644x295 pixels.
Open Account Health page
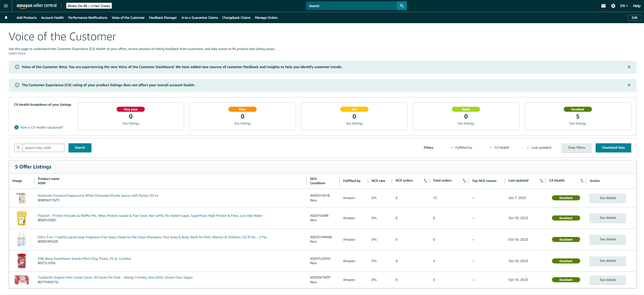click(52, 18)
